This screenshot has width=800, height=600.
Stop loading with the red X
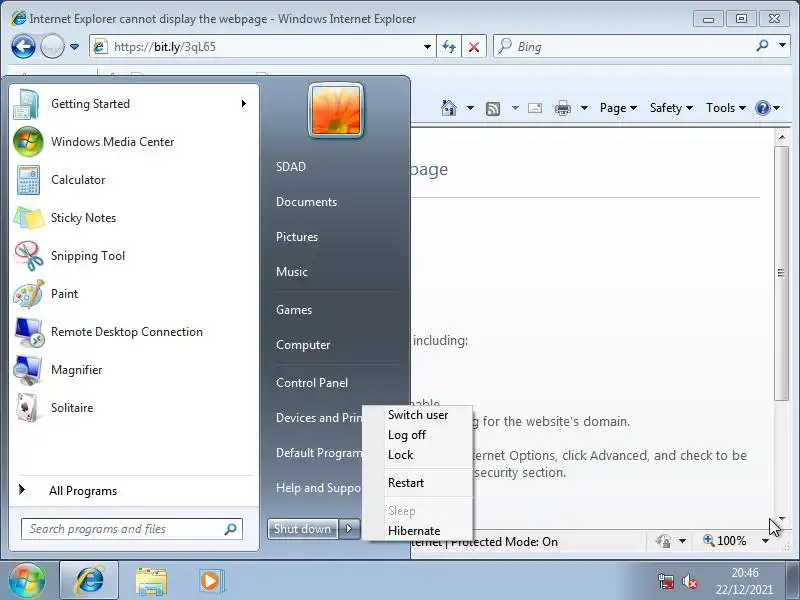[x=474, y=47]
